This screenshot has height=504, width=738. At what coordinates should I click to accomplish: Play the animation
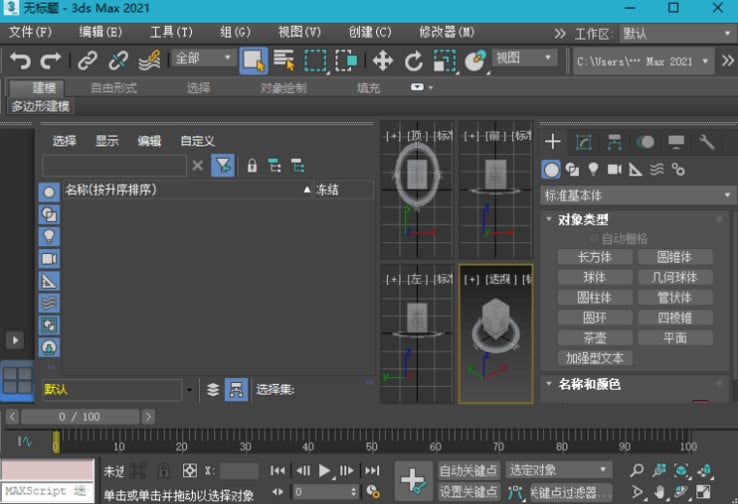[324, 471]
